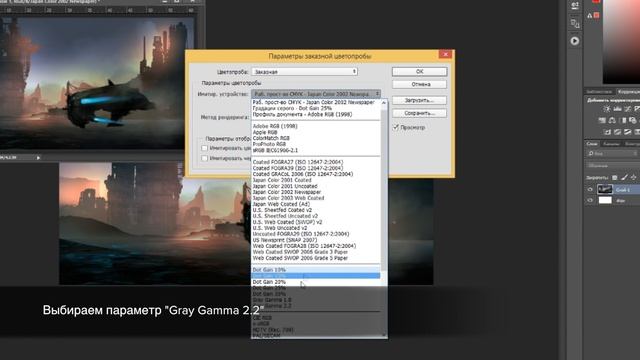Click the Имитир. устройство dropdown

pyautogui.click(x=316, y=94)
